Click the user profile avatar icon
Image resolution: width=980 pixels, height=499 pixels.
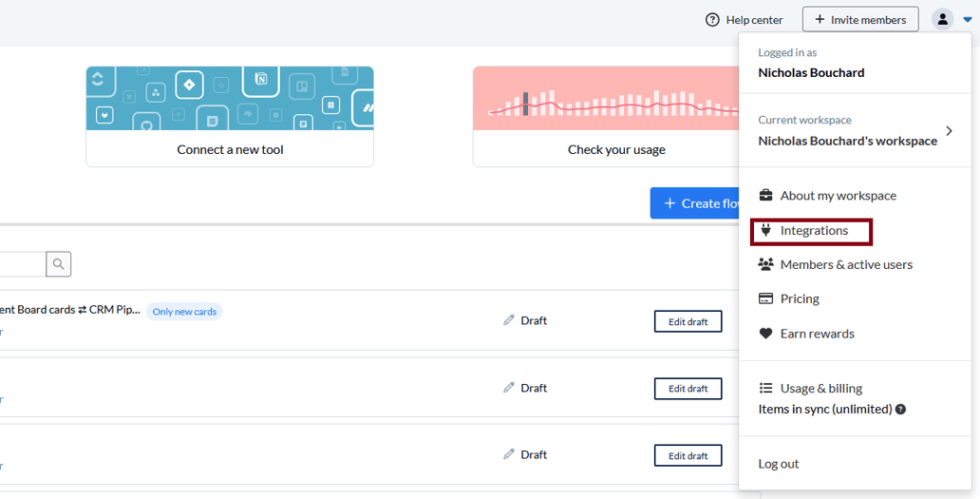942,19
